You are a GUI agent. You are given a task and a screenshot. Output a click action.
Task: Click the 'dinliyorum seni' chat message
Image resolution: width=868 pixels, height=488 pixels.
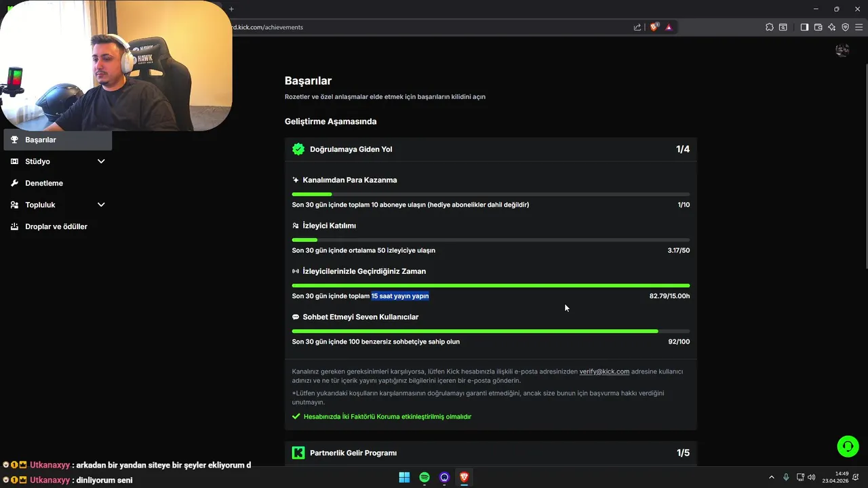(x=104, y=480)
